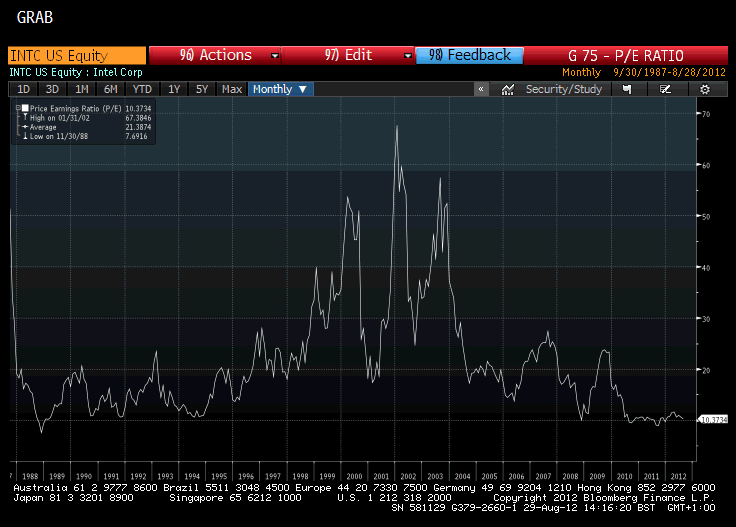Toggle Price Earnings Ratio legend checkbox
Viewport: 736px width, 527px height.
pos(25,108)
